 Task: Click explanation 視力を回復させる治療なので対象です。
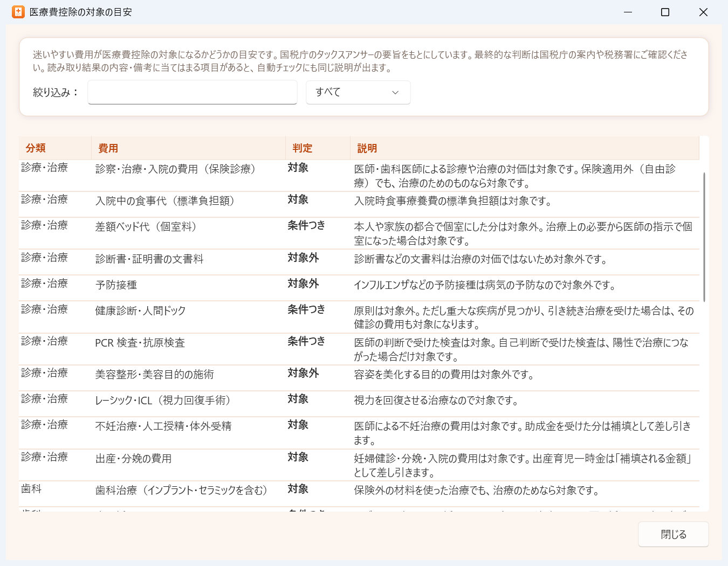(436, 401)
